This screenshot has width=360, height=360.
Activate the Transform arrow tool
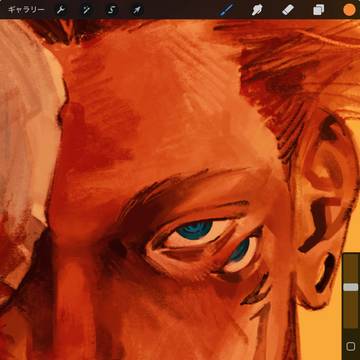137,10
